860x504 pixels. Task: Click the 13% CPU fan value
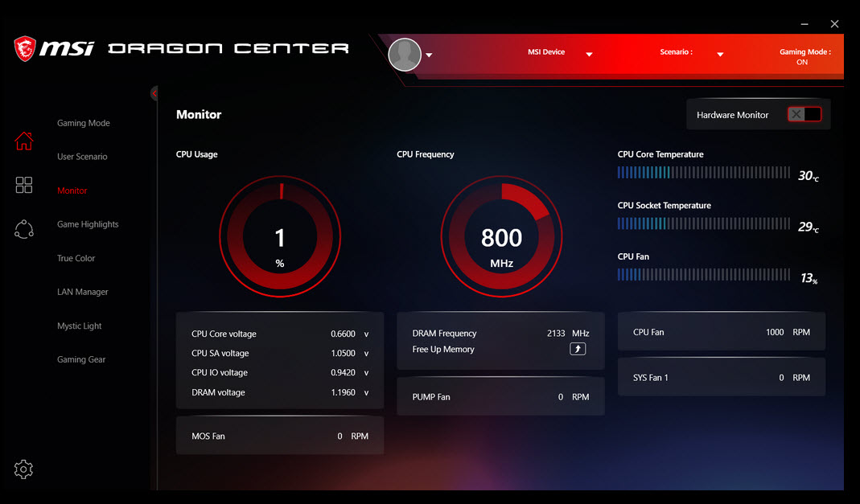tap(809, 278)
